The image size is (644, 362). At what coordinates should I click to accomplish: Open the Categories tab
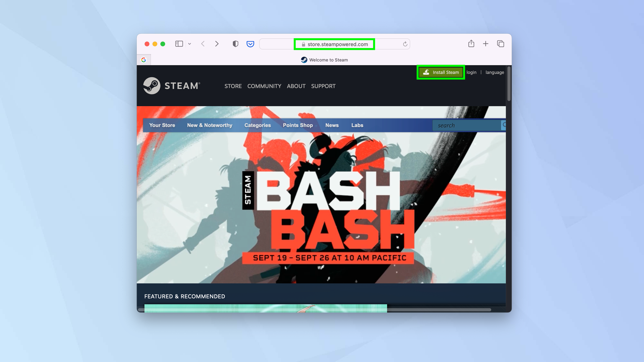click(257, 125)
